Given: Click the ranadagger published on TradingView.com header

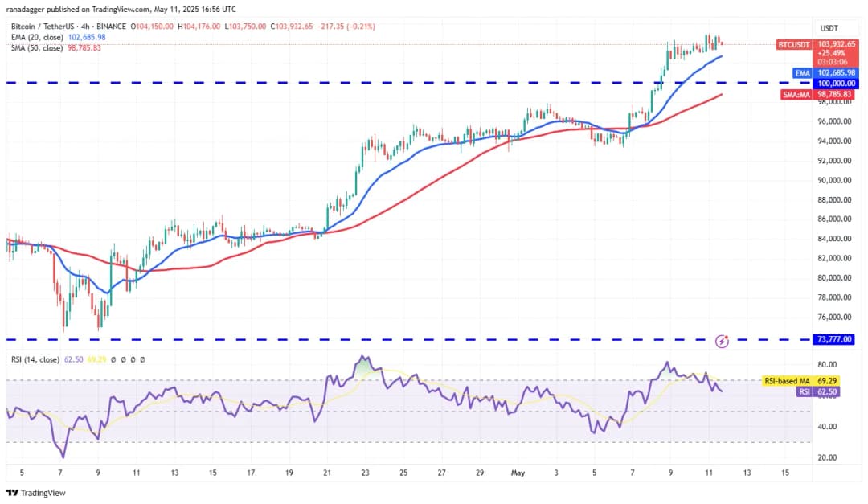Looking at the screenshot, I should [x=121, y=9].
